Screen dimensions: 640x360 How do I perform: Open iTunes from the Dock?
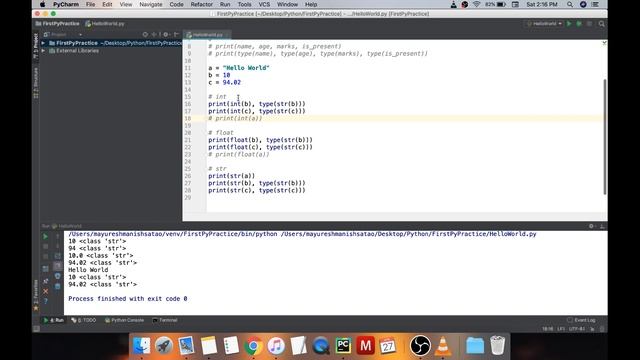tap(276, 346)
